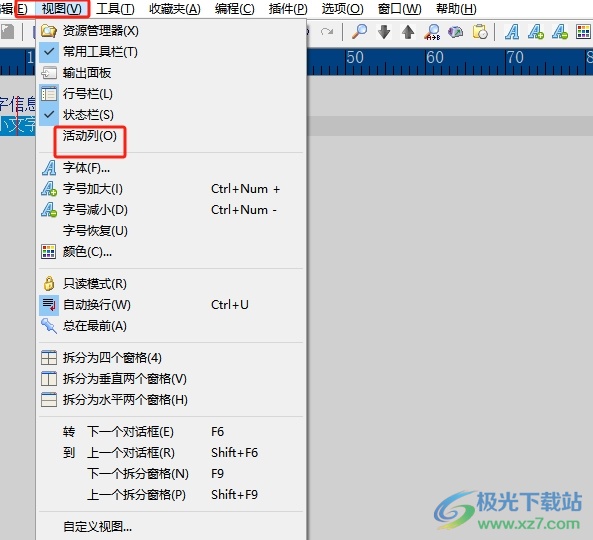Click the Replace A→B toolbar icon
Image resolution: width=593 pixels, height=540 pixels.
[432, 32]
